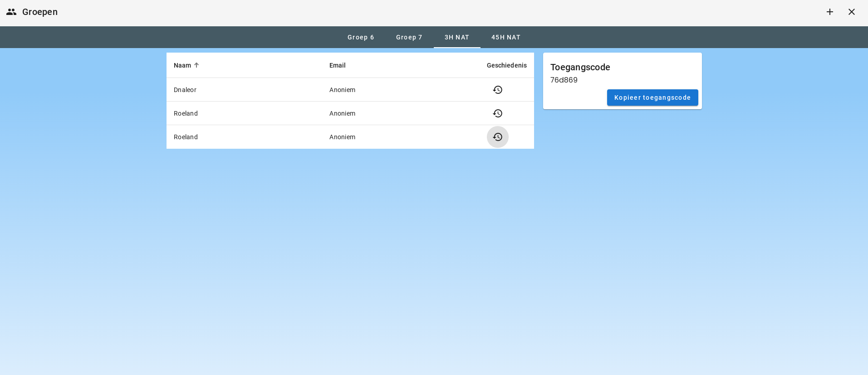Click the Groepen people icon
The image size is (868, 375).
[x=11, y=12]
